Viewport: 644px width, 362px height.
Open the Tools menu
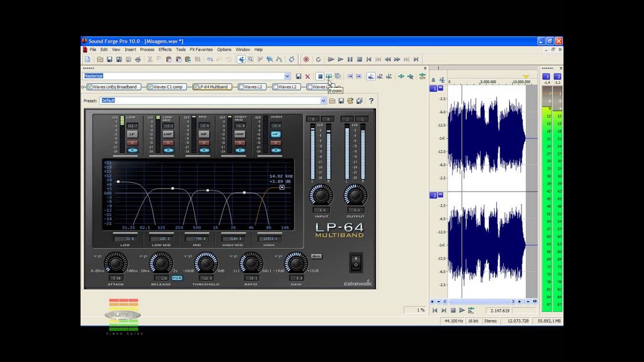click(181, 50)
